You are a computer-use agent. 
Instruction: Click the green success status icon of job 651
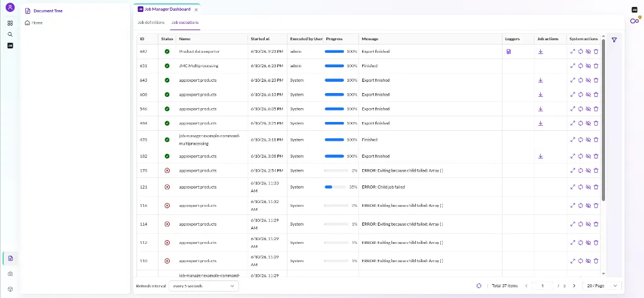click(x=167, y=66)
